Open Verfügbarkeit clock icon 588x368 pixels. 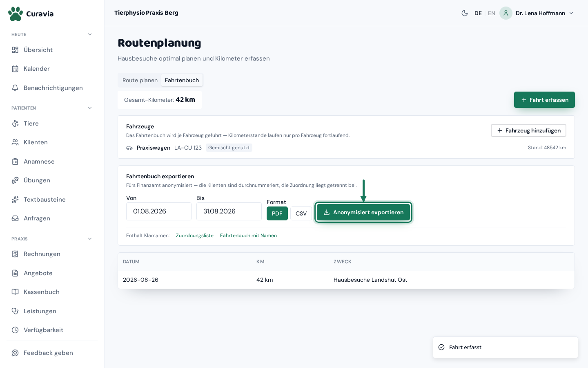pos(15,330)
